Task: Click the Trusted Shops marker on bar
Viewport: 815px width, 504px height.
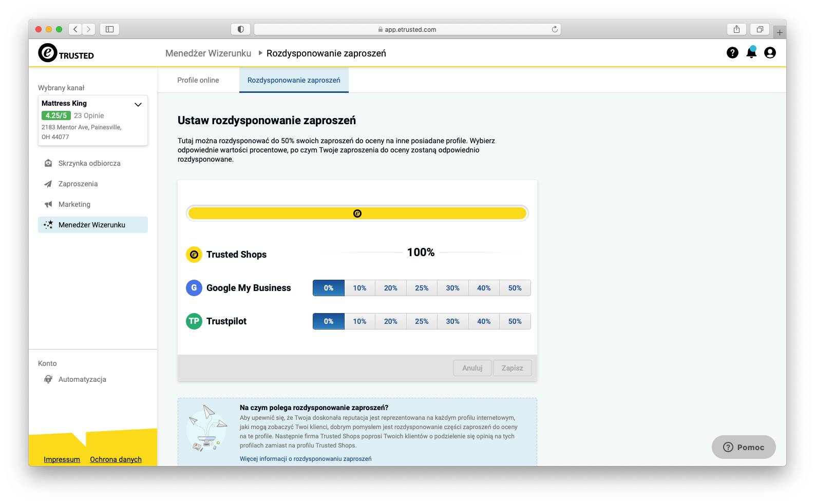Action: [357, 214]
